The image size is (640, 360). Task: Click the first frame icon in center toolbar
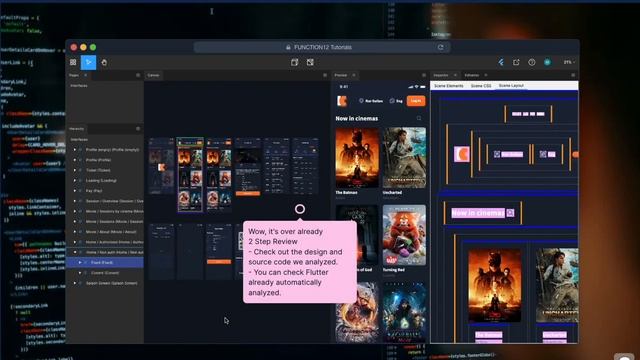(295, 62)
